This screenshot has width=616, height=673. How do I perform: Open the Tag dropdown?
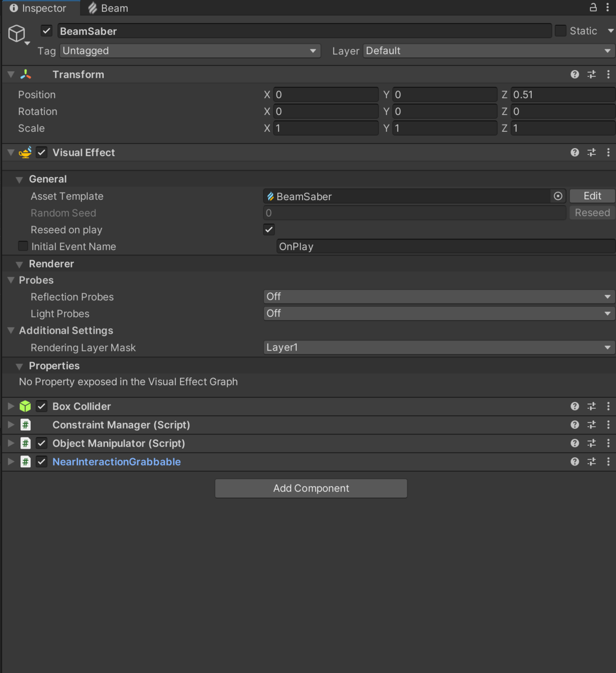[x=190, y=51]
